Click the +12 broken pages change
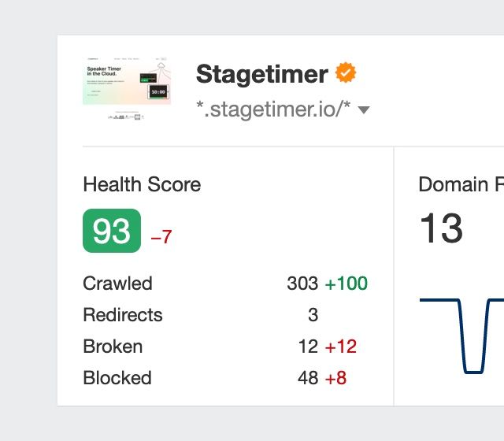504x441 pixels. click(341, 346)
